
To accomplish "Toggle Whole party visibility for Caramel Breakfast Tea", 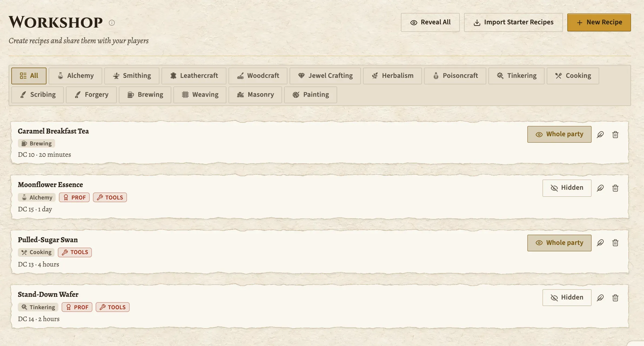I will (559, 134).
